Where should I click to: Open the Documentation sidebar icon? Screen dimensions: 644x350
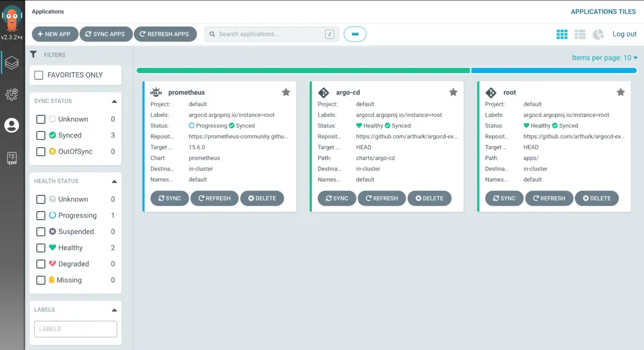[11, 158]
